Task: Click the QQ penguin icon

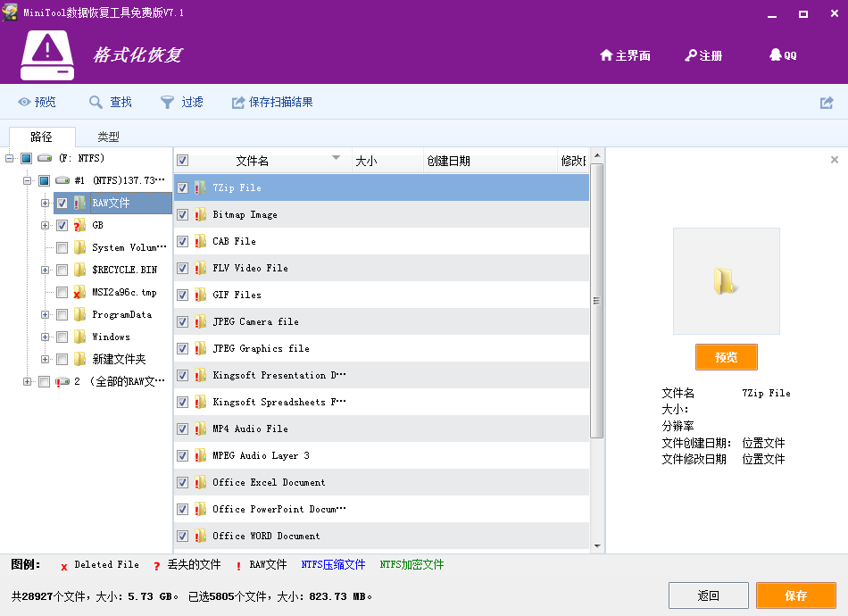Action: 776,55
